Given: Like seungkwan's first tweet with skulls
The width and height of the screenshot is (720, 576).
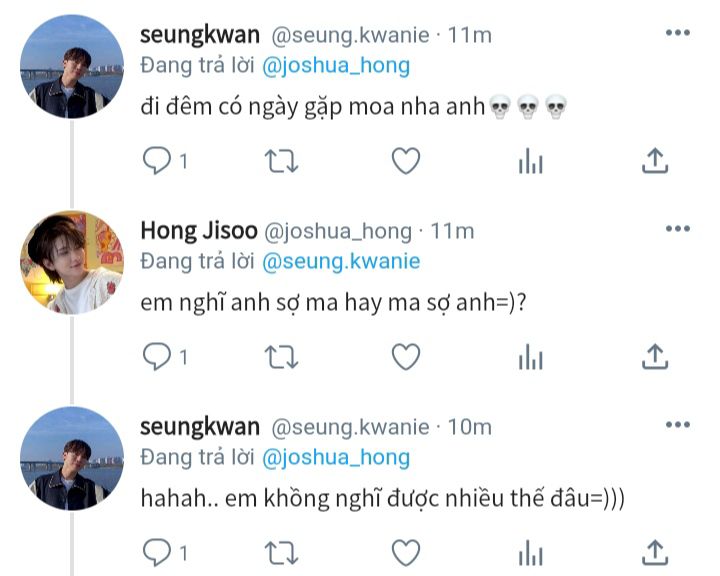Looking at the screenshot, I should click(x=406, y=161).
